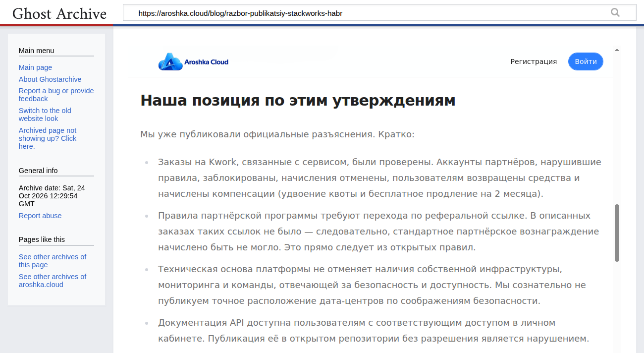Click the page scrollbar thumb

click(x=617, y=233)
